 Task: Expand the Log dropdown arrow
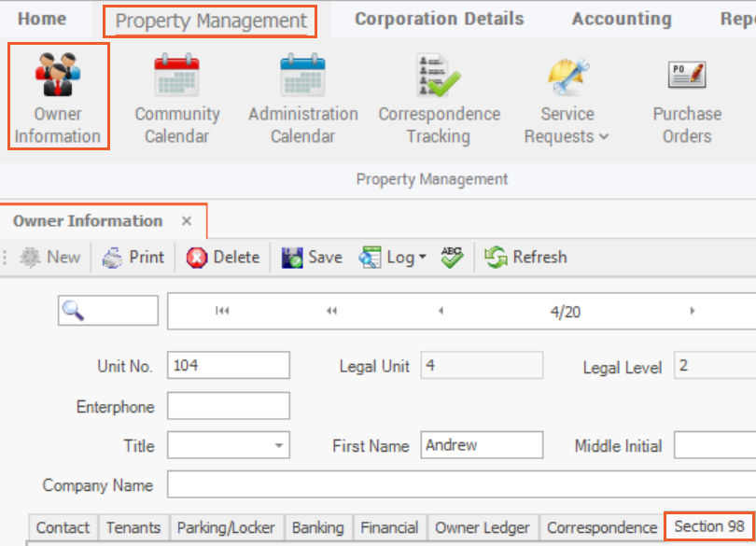[422, 259]
